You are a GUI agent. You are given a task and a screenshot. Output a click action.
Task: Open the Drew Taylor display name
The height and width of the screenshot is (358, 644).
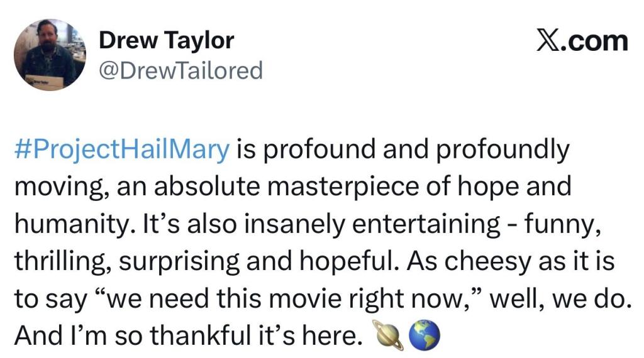166,41
